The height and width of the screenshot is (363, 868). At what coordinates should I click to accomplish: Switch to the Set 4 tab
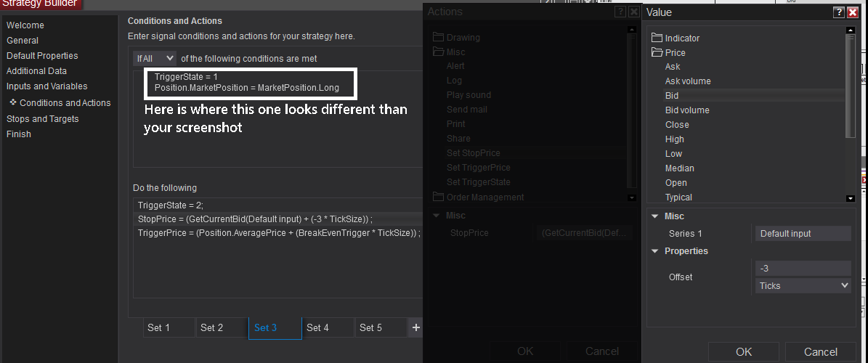(x=318, y=327)
